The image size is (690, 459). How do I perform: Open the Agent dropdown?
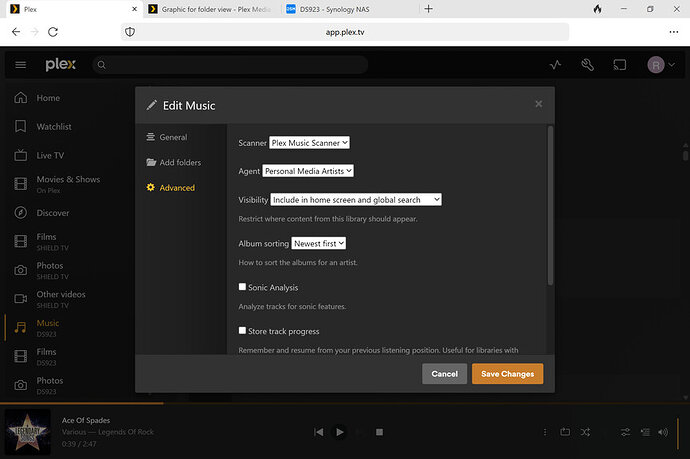308,171
